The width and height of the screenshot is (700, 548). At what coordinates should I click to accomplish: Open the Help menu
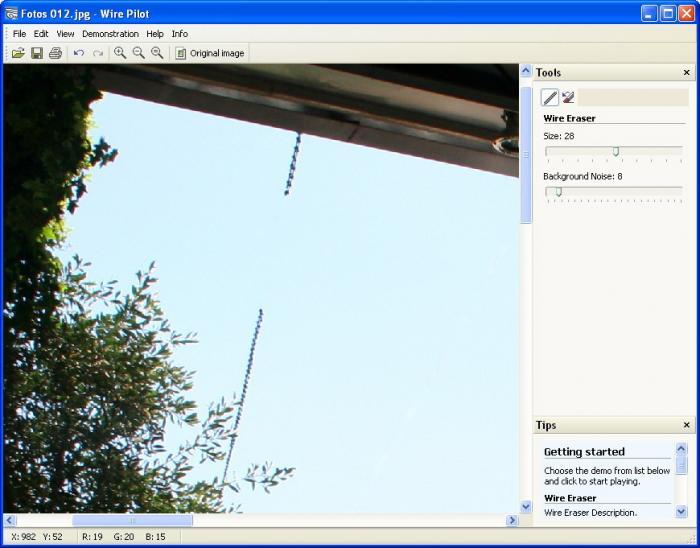pyautogui.click(x=155, y=34)
